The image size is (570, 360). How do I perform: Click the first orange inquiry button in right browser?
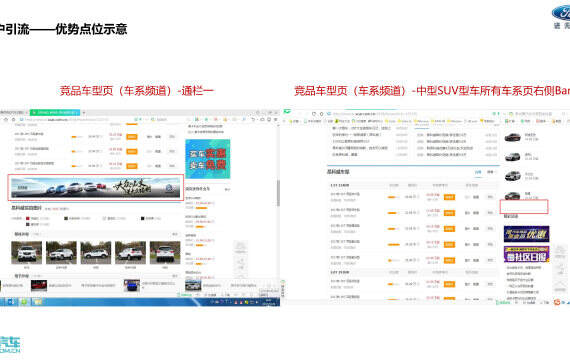pyautogui.click(x=449, y=197)
